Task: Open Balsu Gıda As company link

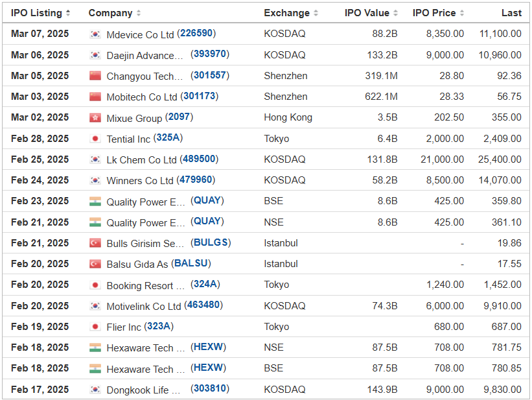Action: (137, 265)
